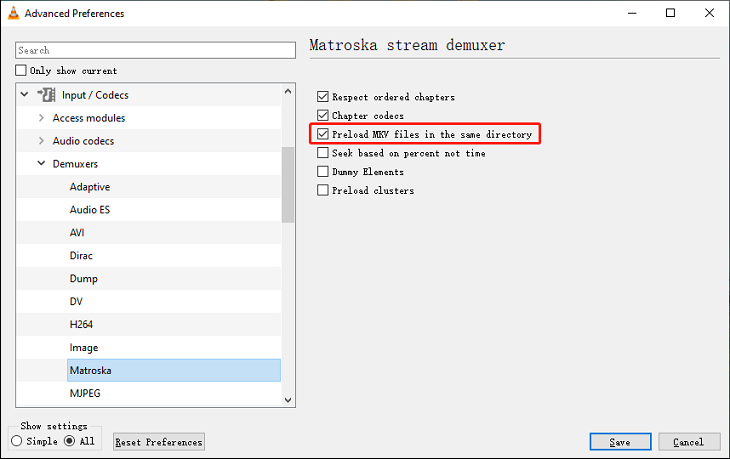The image size is (730, 459).
Task: Expand Access modules node
Action: (41, 118)
